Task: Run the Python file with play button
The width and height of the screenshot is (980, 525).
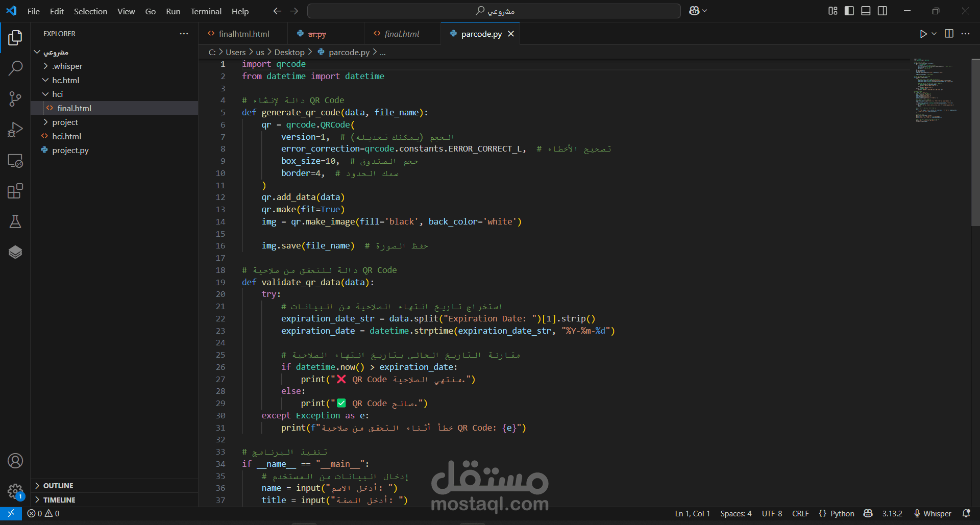Action: click(923, 34)
